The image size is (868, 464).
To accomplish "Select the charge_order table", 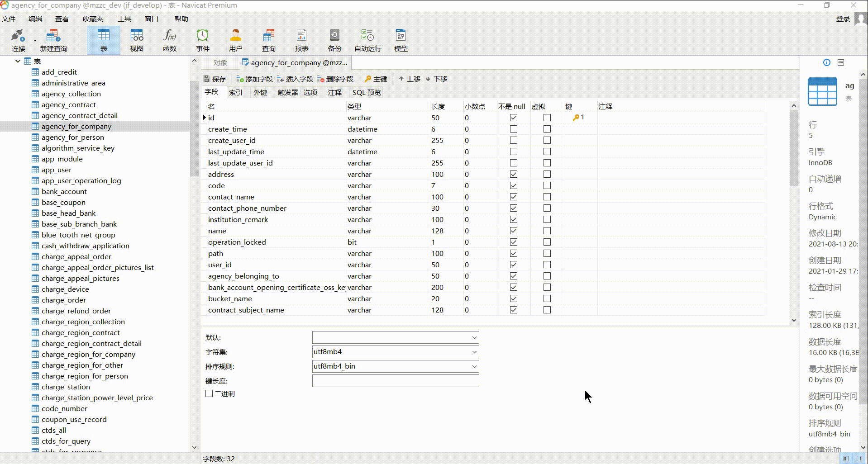I will (x=64, y=300).
